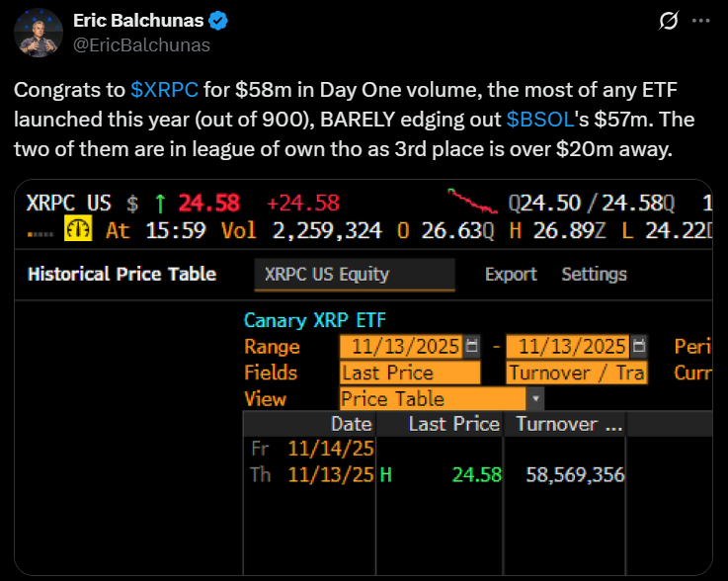Open the Grok explain-post icon
The height and width of the screenshot is (581, 728).
coord(668,21)
